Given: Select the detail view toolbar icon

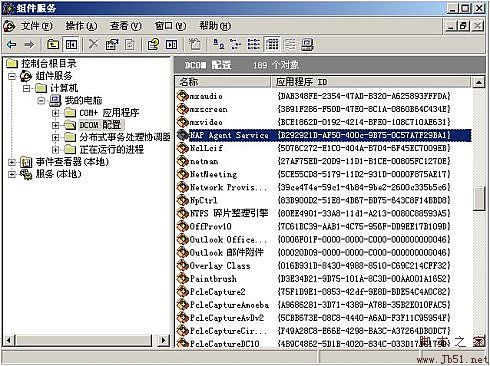Looking at the screenshot, I should (x=272, y=44).
